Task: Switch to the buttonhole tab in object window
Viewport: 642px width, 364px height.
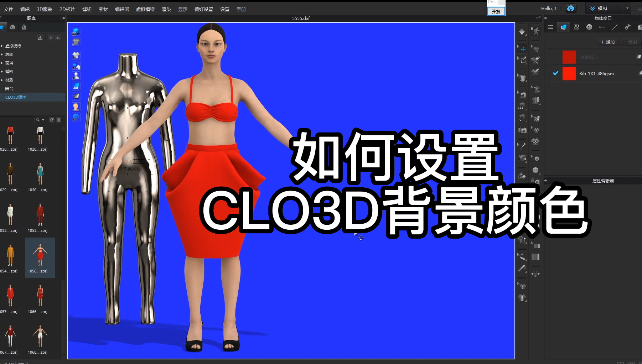Action: click(602, 27)
